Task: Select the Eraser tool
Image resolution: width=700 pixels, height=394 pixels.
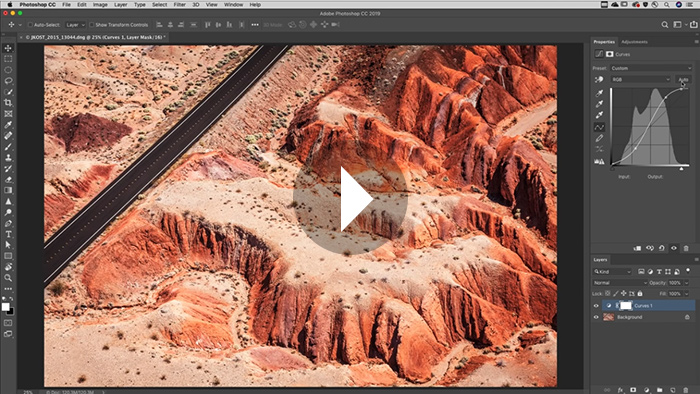Action: (8, 179)
